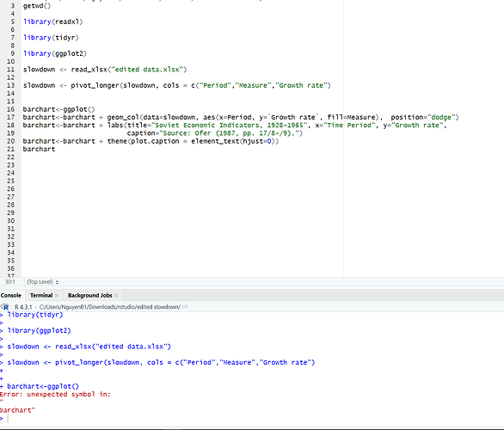Viewport: 504px width, 430px height.
Task: Click the geom_col line in editor
Action: point(241,117)
